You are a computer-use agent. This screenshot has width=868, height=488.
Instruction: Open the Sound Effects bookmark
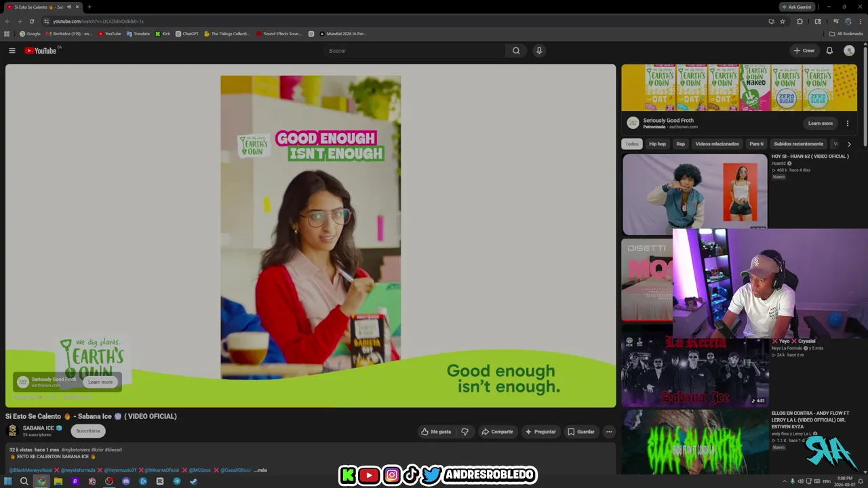(279, 34)
